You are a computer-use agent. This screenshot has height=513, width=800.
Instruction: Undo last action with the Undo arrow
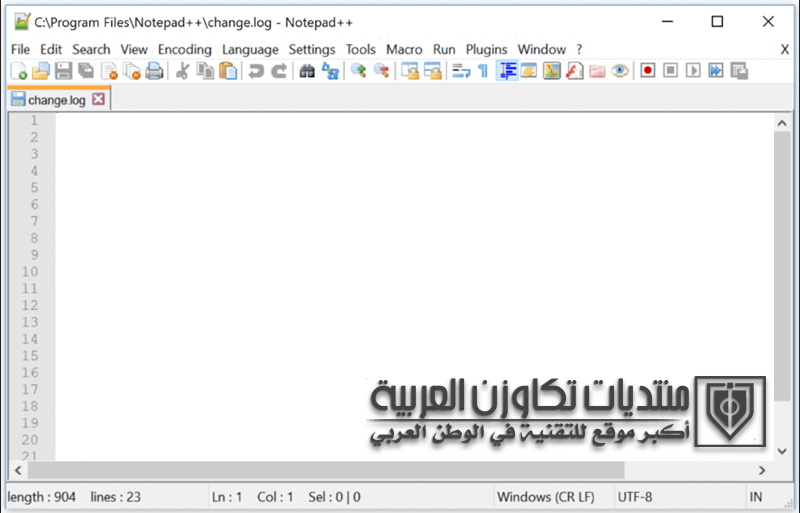pos(256,71)
